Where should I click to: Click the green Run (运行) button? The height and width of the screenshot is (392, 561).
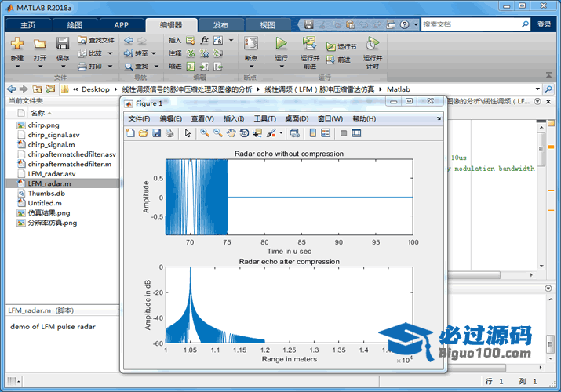(281, 44)
